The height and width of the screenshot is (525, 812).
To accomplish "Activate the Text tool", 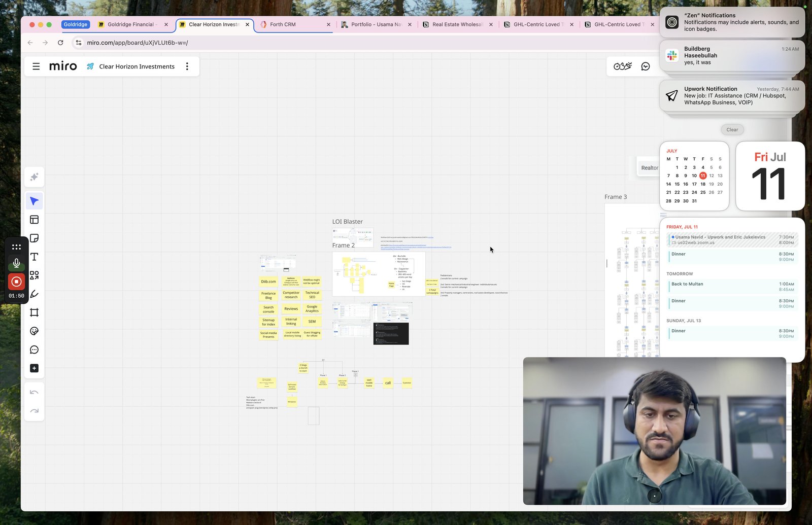I will point(34,257).
